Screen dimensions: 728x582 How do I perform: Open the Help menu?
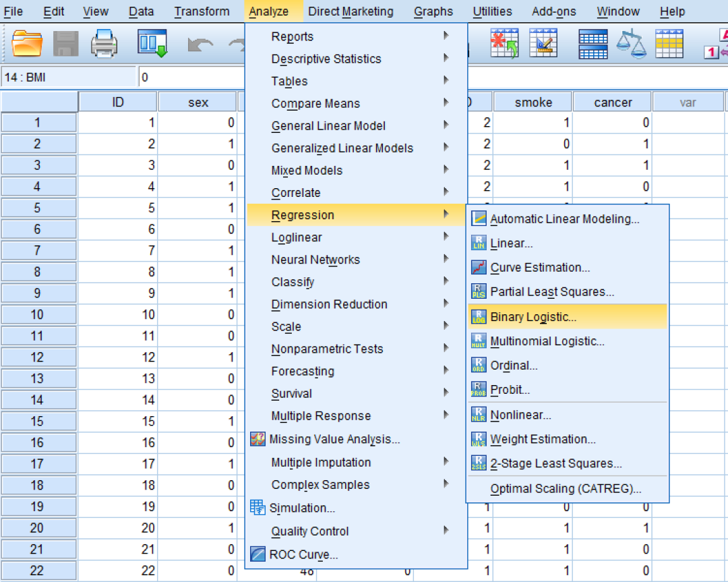pyautogui.click(x=672, y=11)
